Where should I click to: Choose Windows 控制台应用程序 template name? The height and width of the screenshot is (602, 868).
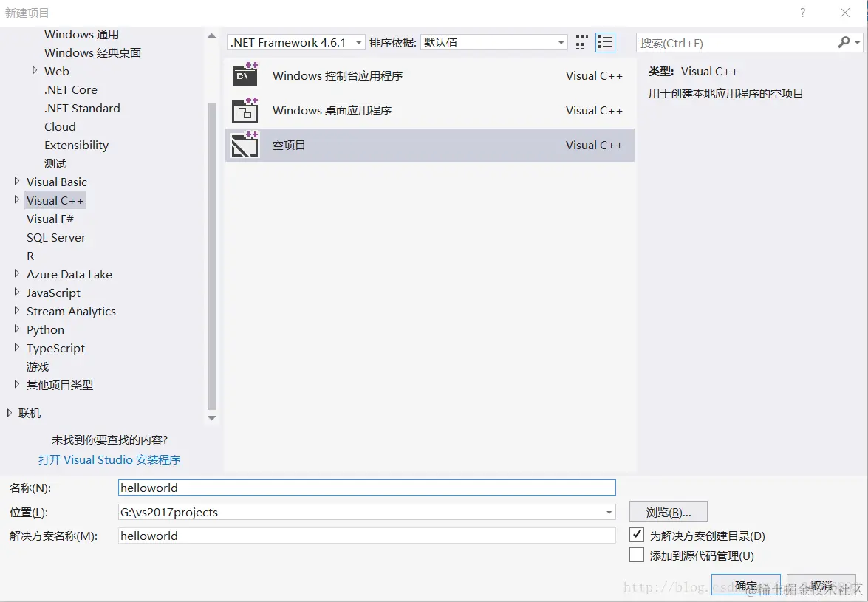338,76
